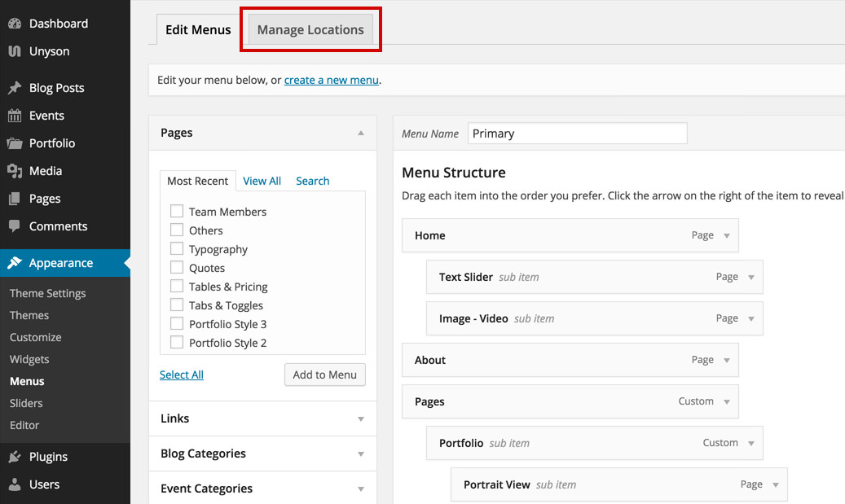Image resolution: width=845 pixels, height=504 pixels.
Task: Click the Unyson logo icon
Action: [15, 51]
